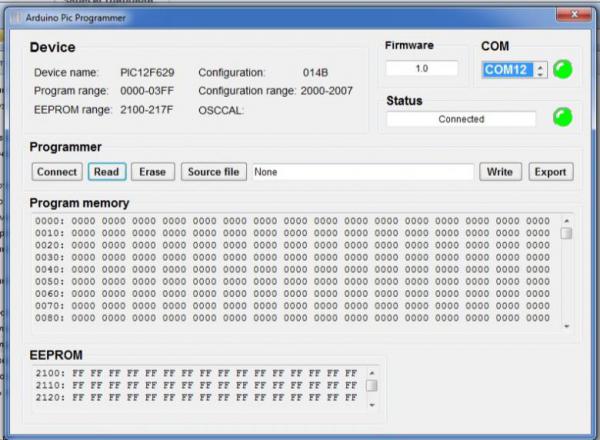This screenshot has width=600, height=440.
Task: Close the Arduino Pic Programmer window
Action: point(574,15)
